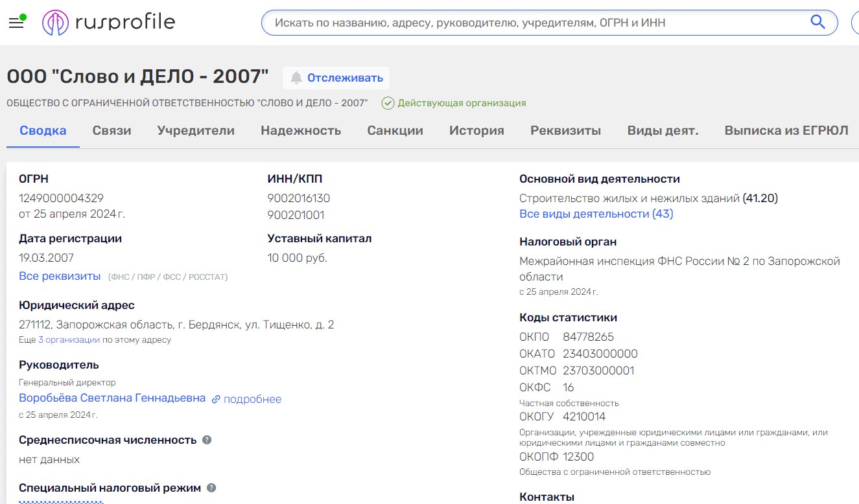Click the search magnifier icon
Viewport: 859px width, 504px height.
(x=818, y=21)
